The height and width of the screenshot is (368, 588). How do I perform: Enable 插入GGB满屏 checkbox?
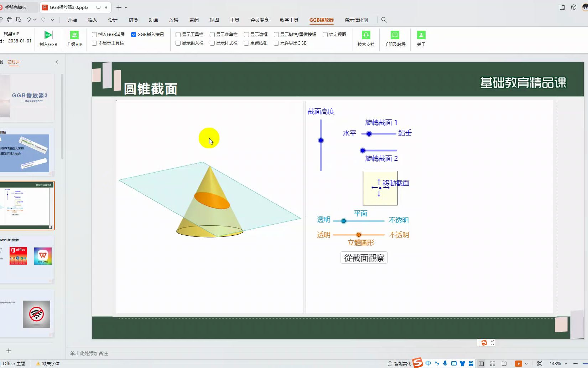(x=94, y=35)
